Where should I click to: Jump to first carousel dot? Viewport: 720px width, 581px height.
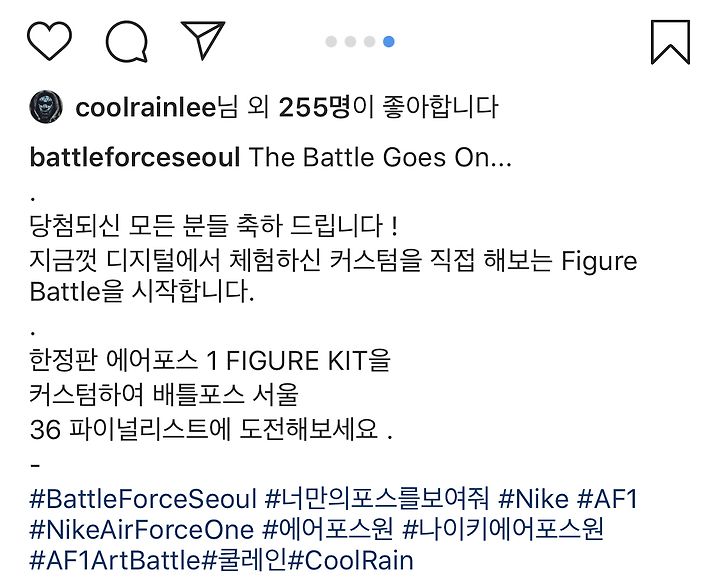tap(331, 42)
